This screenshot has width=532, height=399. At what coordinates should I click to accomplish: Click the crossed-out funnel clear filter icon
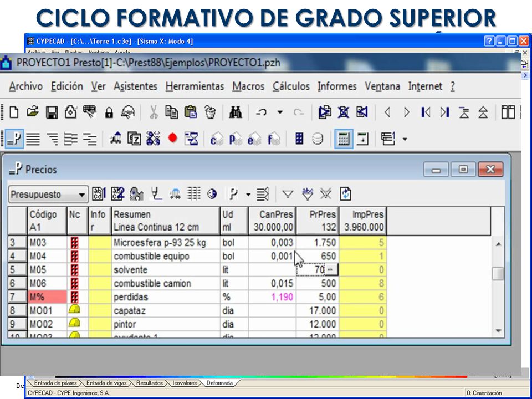(x=326, y=194)
